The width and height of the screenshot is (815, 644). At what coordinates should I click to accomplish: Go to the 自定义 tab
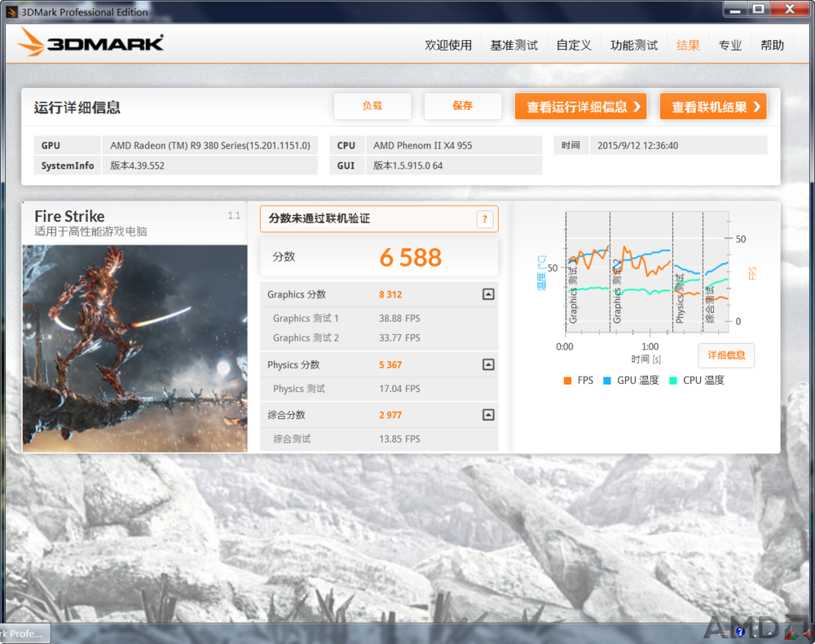(x=574, y=45)
